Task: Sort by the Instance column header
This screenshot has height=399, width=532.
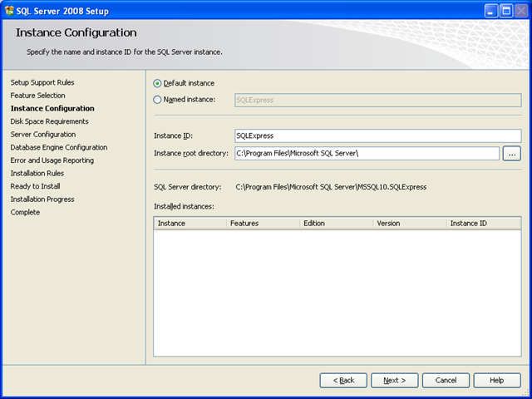Action: coord(190,224)
